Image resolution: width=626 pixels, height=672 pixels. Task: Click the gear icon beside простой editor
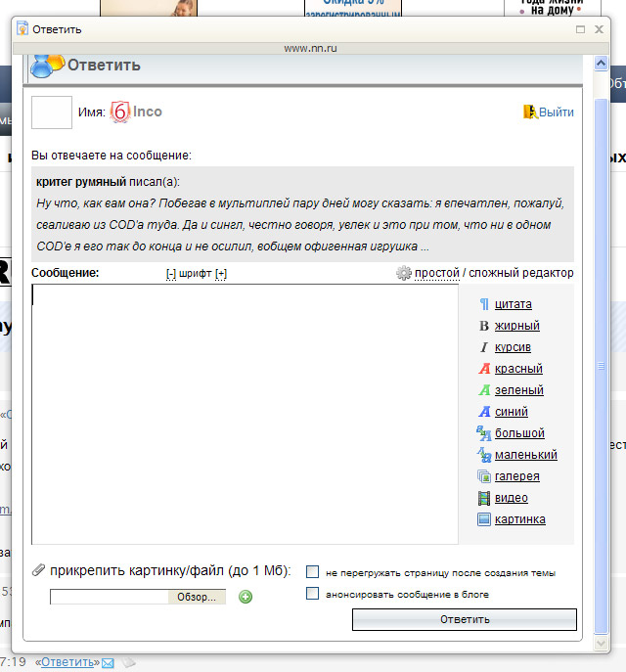[403, 273]
